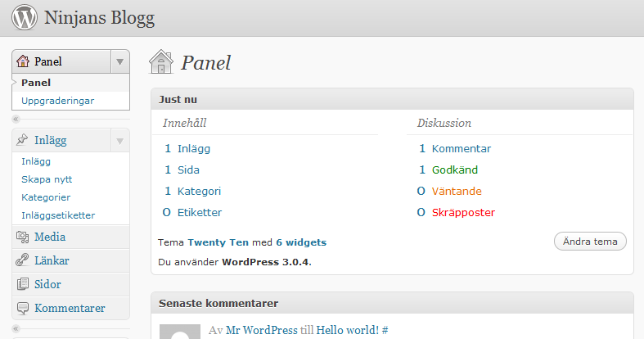Collapse sidebar using arrow below Kommentarer
The width and height of the screenshot is (644, 339).
click(x=16, y=328)
